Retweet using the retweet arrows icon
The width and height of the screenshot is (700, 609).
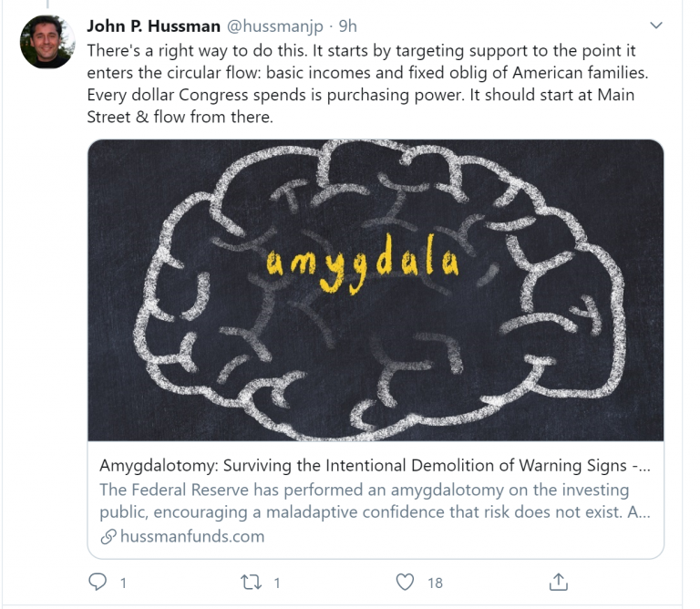click(x=251, y=583)
